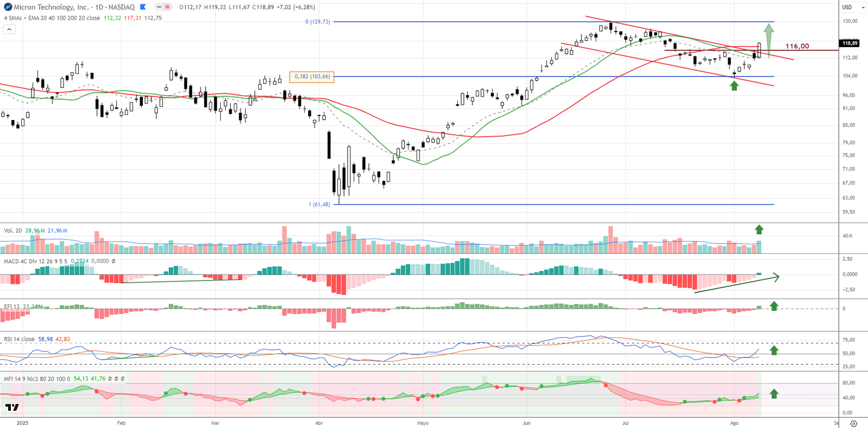Select the 1D interval label in the title
868x428 pixels.
click(99, 7)
